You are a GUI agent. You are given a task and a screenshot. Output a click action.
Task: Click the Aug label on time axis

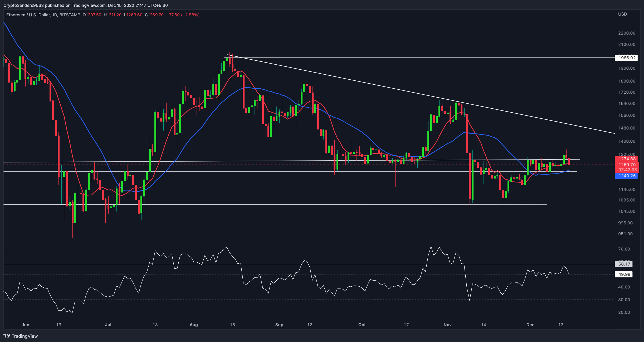pos(194,325)
